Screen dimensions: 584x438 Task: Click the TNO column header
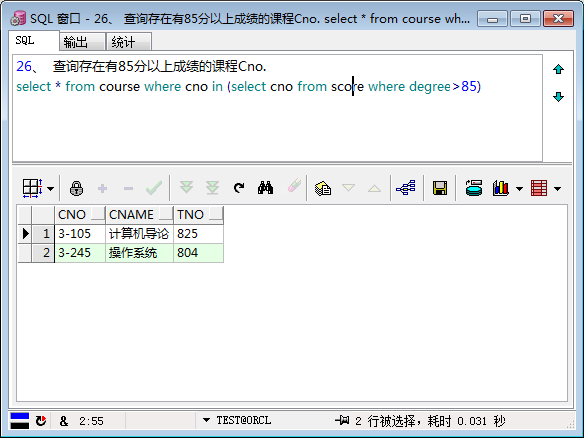point(198,215)
